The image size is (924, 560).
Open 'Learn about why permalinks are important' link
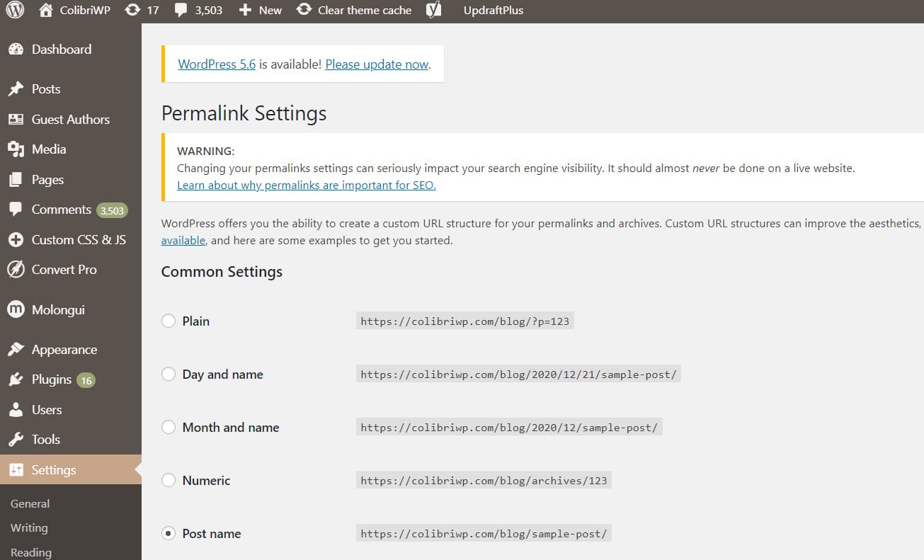(306, 185)
